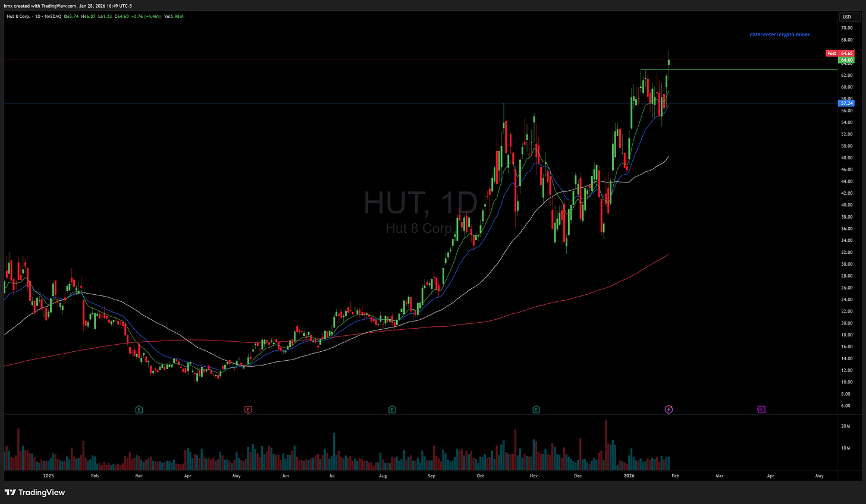This screenshot has width=866, height=504.
Task: Click the 'Hut 8 Corp.' symbol name
Action: [x=18, y=17]
